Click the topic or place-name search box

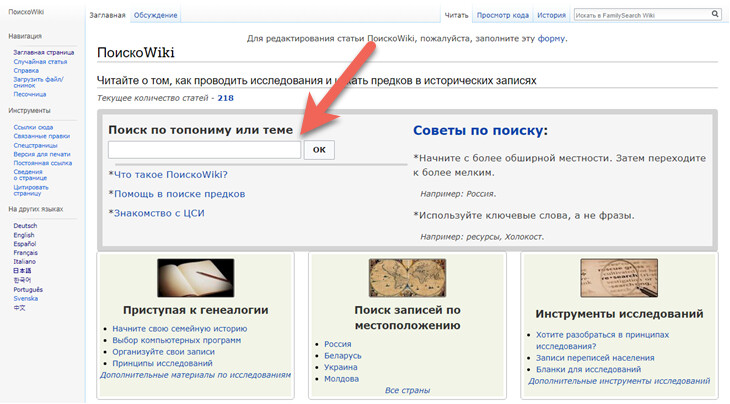[x=204, y=150]
